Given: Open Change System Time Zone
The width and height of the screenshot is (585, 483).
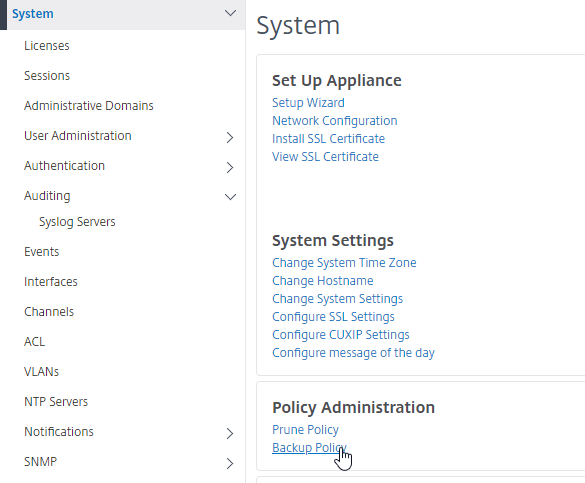Looking at the screenshot, I should point(344,263).
